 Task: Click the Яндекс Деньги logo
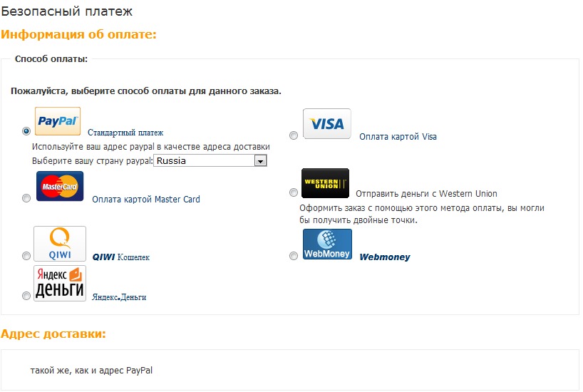pos(60,283)
